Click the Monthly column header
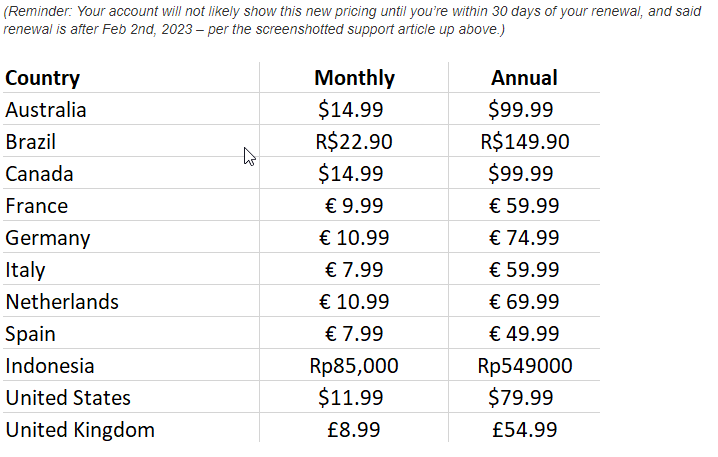718x457 pixels. [354, 78]
